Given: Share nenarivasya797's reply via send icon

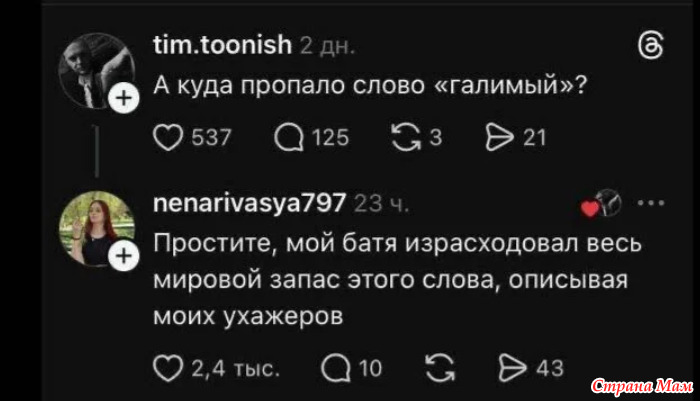Looking at the screenshot, I should [512, 368].
